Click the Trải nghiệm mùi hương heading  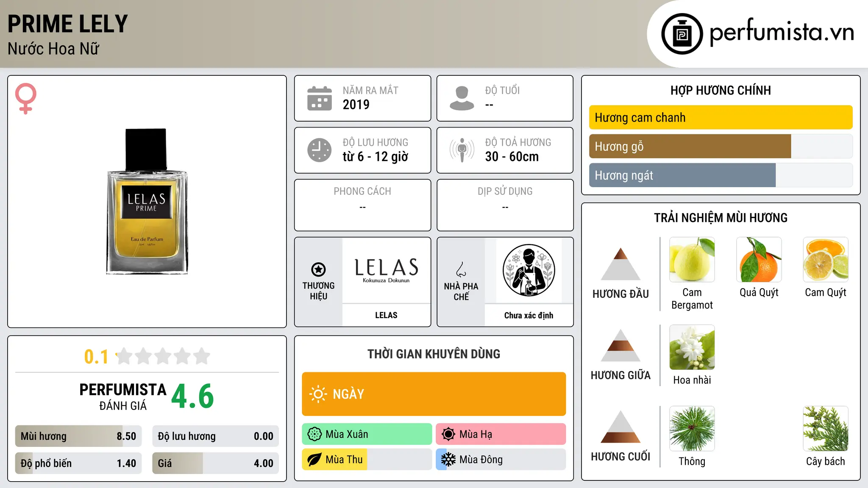click(x=721, y=218)
